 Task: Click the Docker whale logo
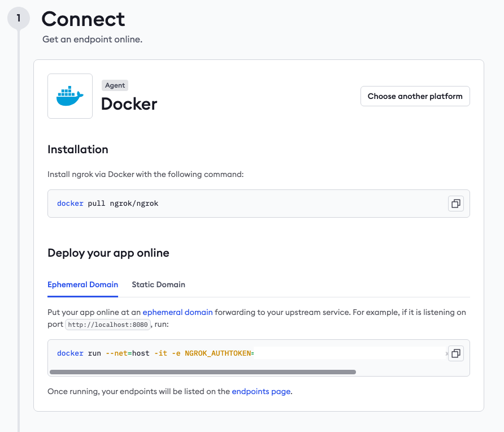pos(70,96)
